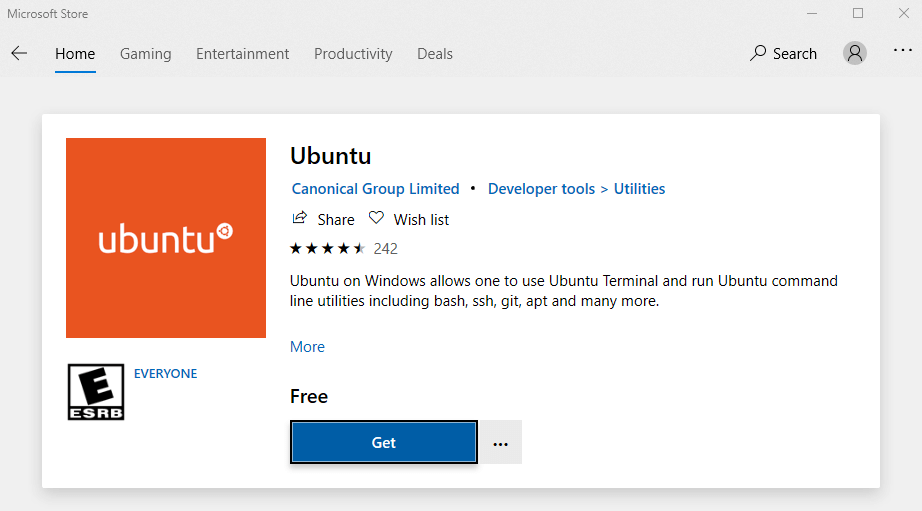This screenshot has height=511, width=922.
Task: Expand description with More link
Action: click(x=307, y=347)
